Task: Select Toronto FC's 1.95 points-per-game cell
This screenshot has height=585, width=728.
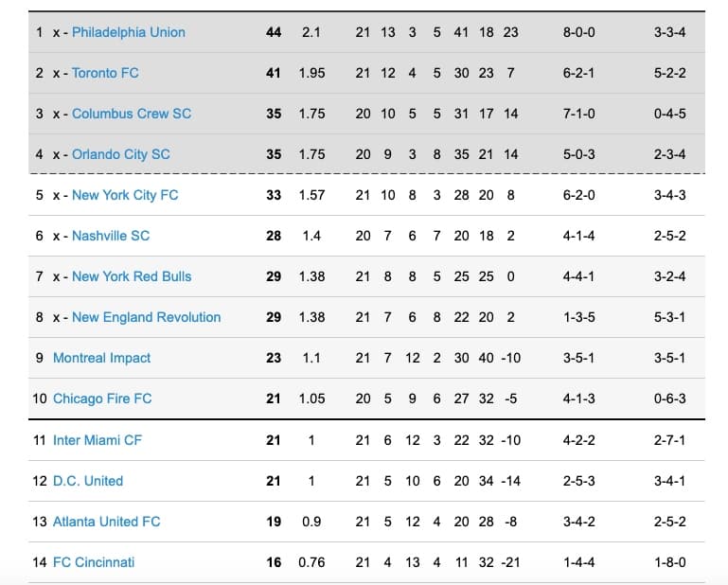Action: coord(311,73)
